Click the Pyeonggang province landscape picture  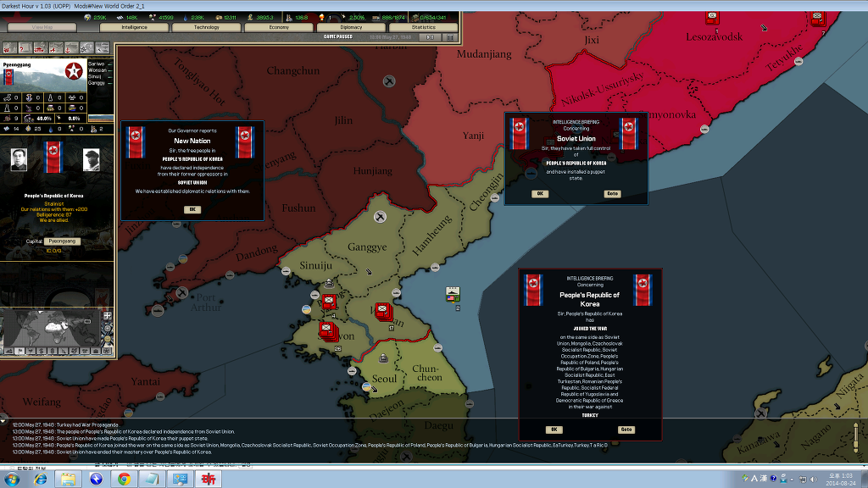click(x=44, y=75)
